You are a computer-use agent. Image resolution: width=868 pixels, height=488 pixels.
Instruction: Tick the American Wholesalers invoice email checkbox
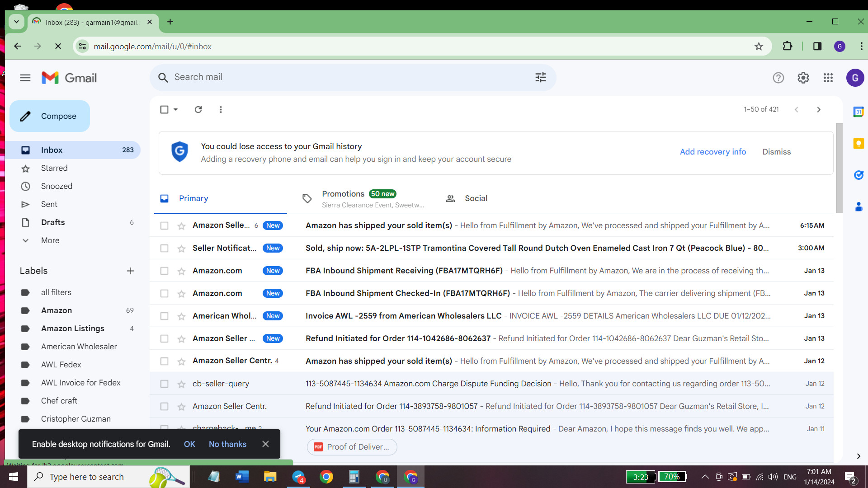(x=164, y=316)
